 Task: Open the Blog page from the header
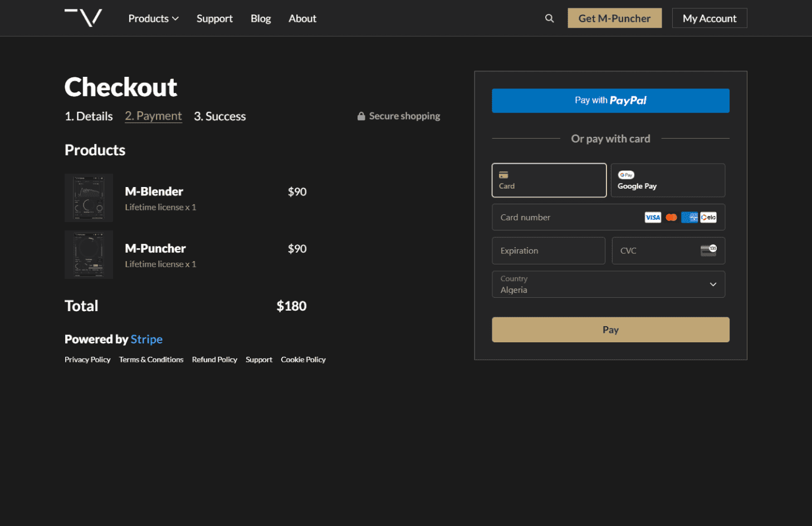click(261, 18)
